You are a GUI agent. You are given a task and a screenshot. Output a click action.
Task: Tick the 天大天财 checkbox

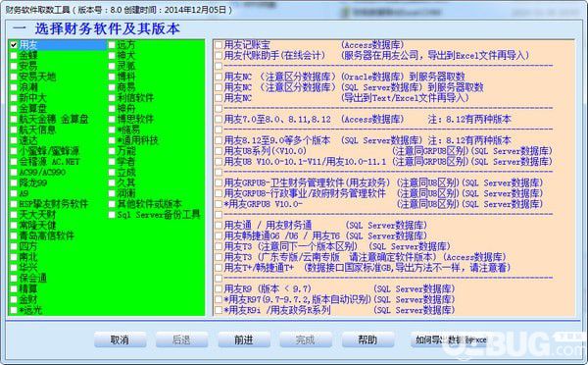point(14,215)
